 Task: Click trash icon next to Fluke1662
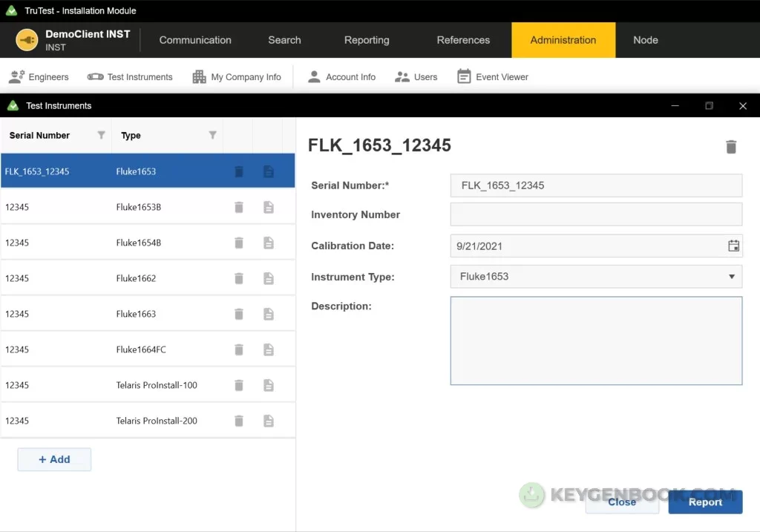tap(239, 278)
